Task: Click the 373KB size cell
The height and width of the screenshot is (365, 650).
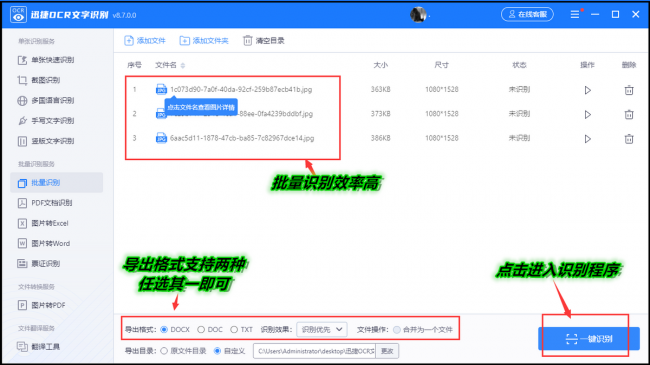Action: (381, 114)
